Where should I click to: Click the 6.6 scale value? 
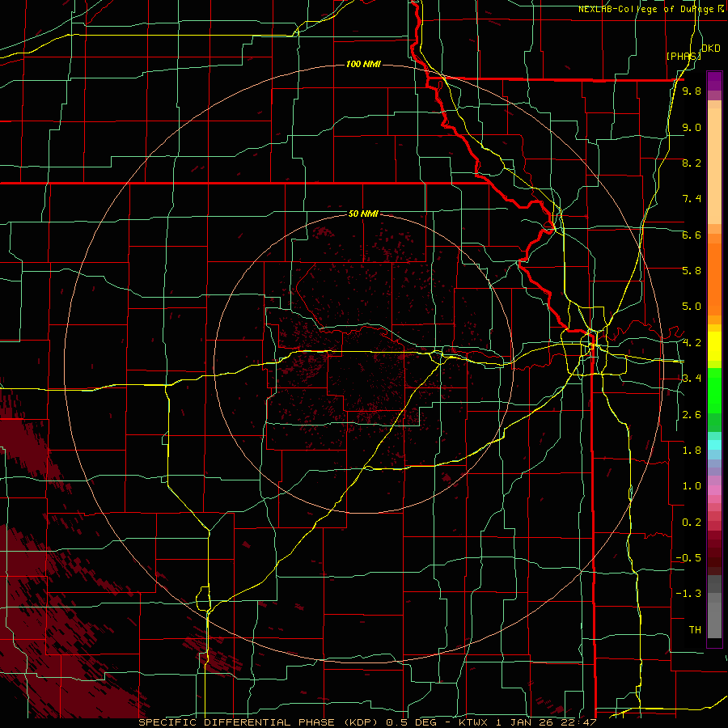coord(692,235)
